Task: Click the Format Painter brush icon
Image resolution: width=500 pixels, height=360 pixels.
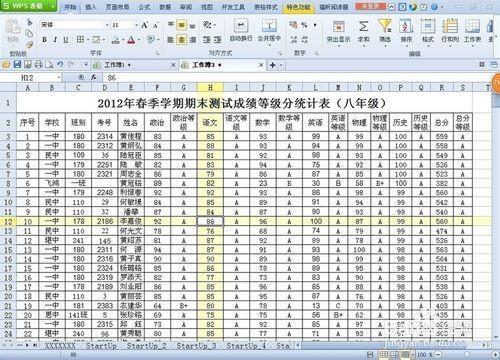Action: click(29, 44)
